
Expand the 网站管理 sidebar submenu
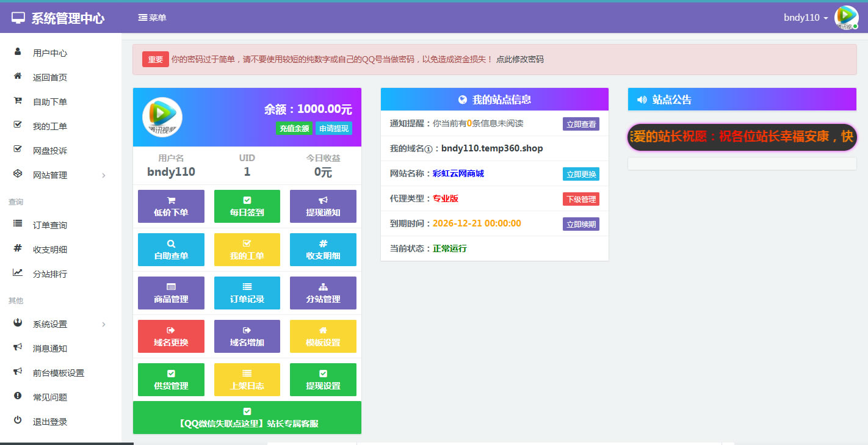tap(60, 175)
